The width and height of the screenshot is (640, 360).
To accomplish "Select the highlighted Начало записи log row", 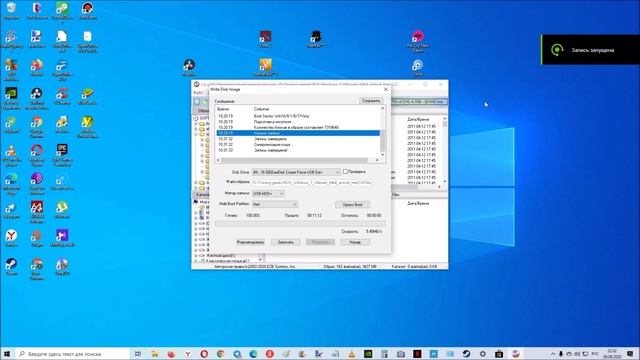I will click(298, 133).
